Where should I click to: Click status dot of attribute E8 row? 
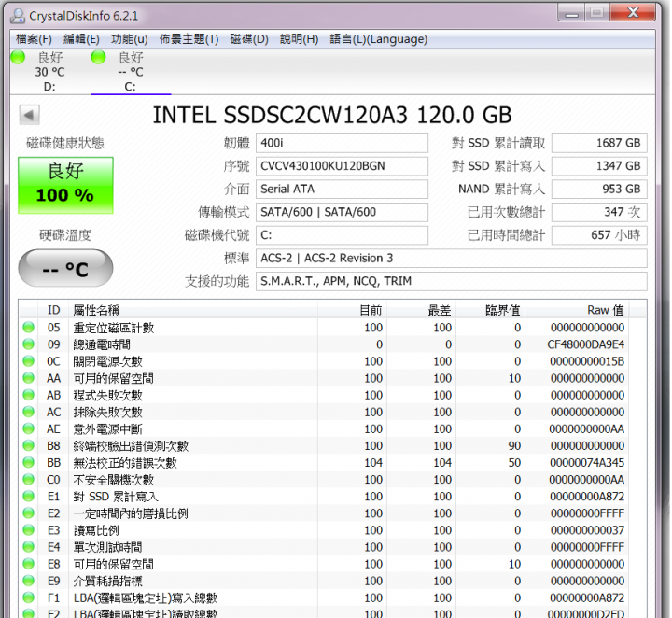[29, 564]
